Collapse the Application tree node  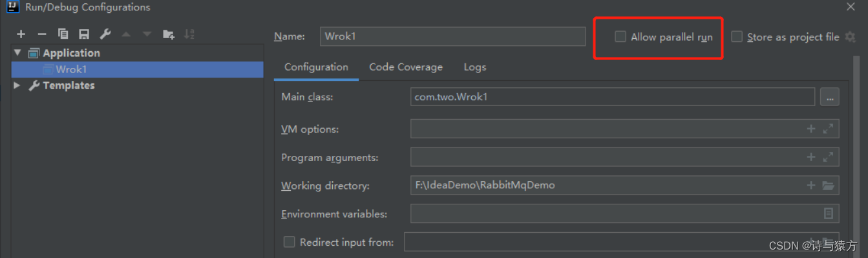pyautogui.click(x=17, y=53)
